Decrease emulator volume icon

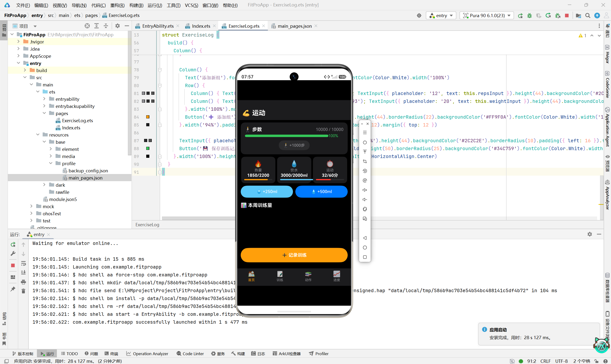pos(365,200)
